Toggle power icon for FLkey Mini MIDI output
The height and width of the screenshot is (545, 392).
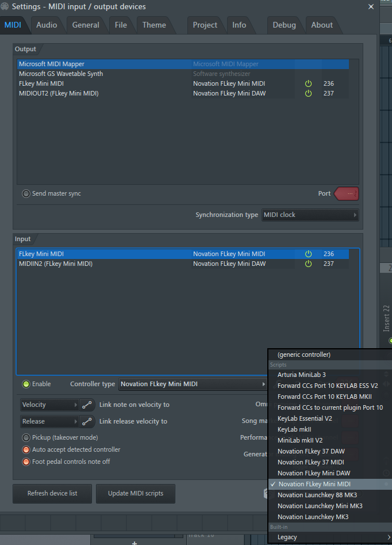pos(308,83)
